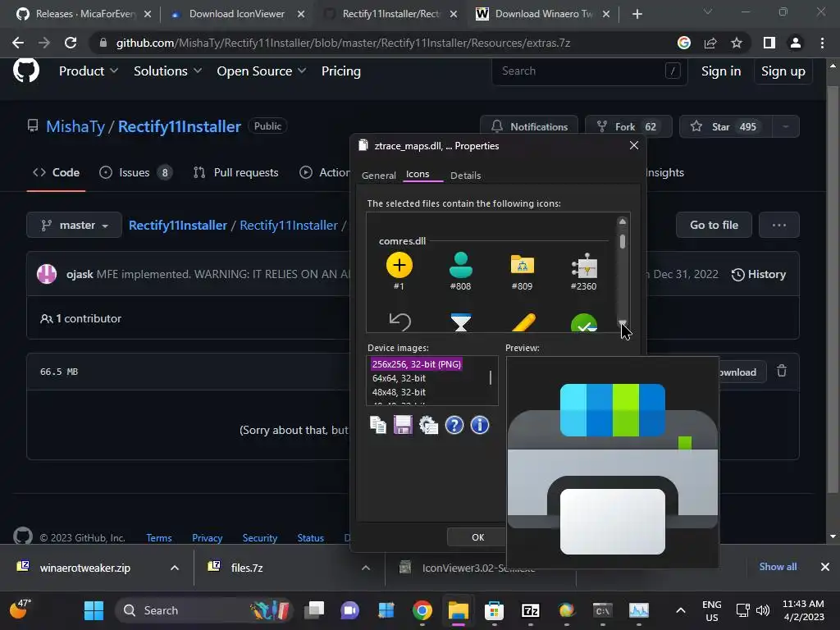Click the GitHub logo in the header

point(26,71)
